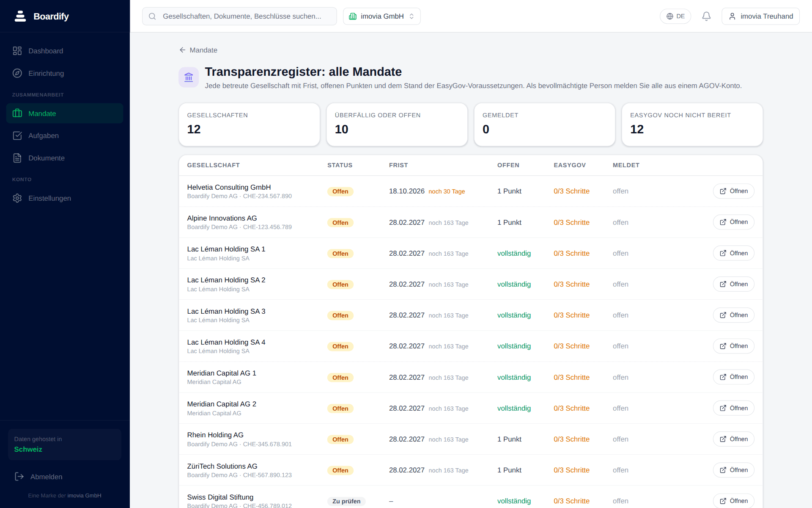Click the search magnifier icon
Image resolution: width=812 pixels, height=508 pixels.
tap(153, 16)
